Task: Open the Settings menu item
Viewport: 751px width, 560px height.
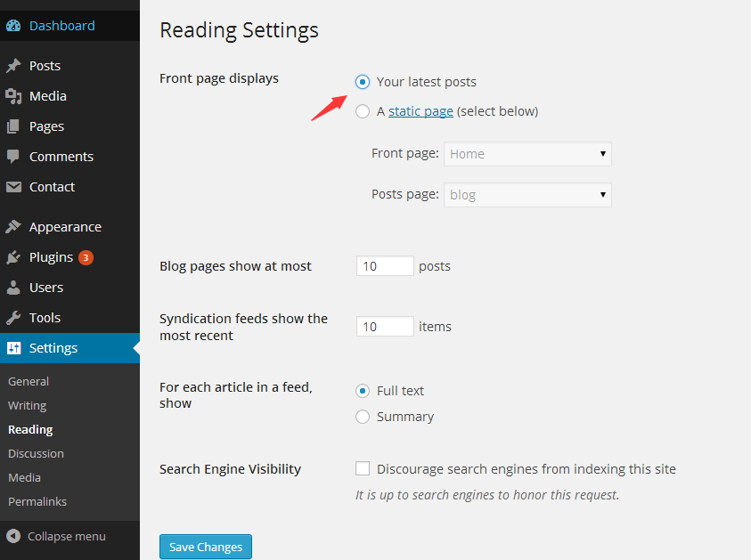Action: click(x=53, y=348)
